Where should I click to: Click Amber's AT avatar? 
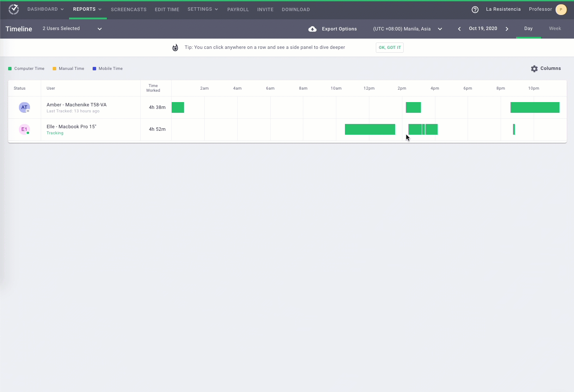point(24,107)
